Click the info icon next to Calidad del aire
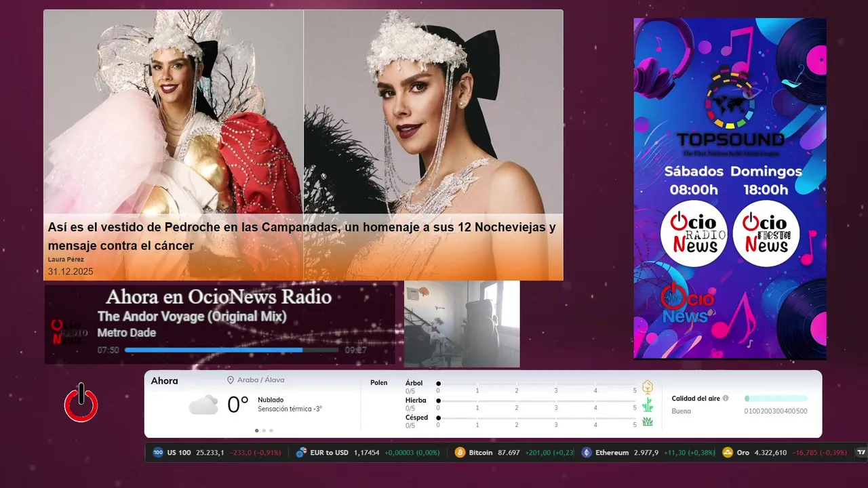Screen dimensions: 868x488 coord(726,399)
